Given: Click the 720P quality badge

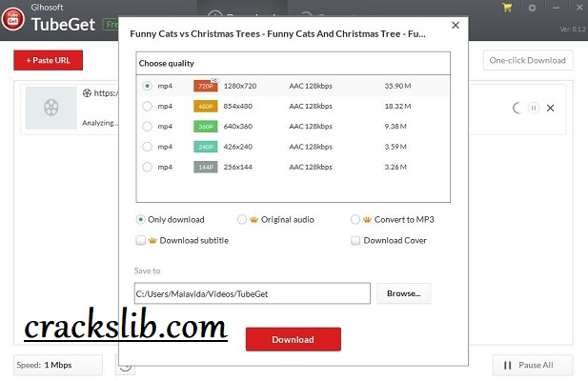Looking at the screenshot, I should pyautogui.click(x=206, y=86).
